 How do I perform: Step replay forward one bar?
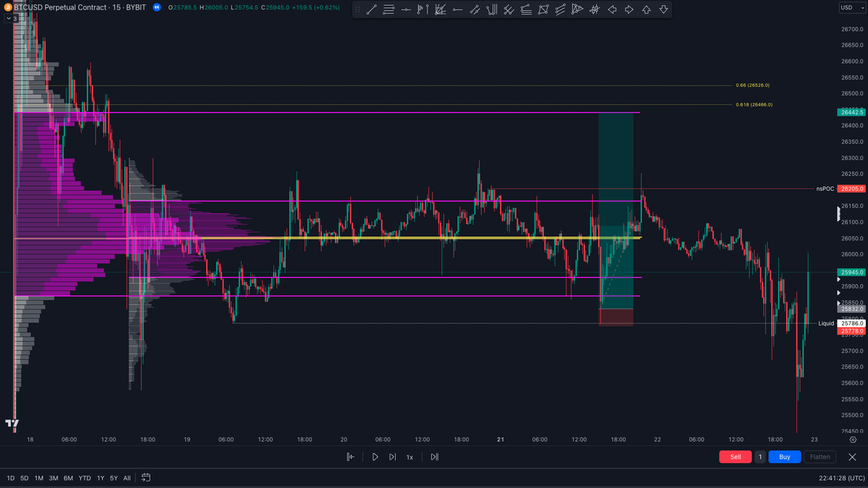pyautogui.click(x=392, y=457)
